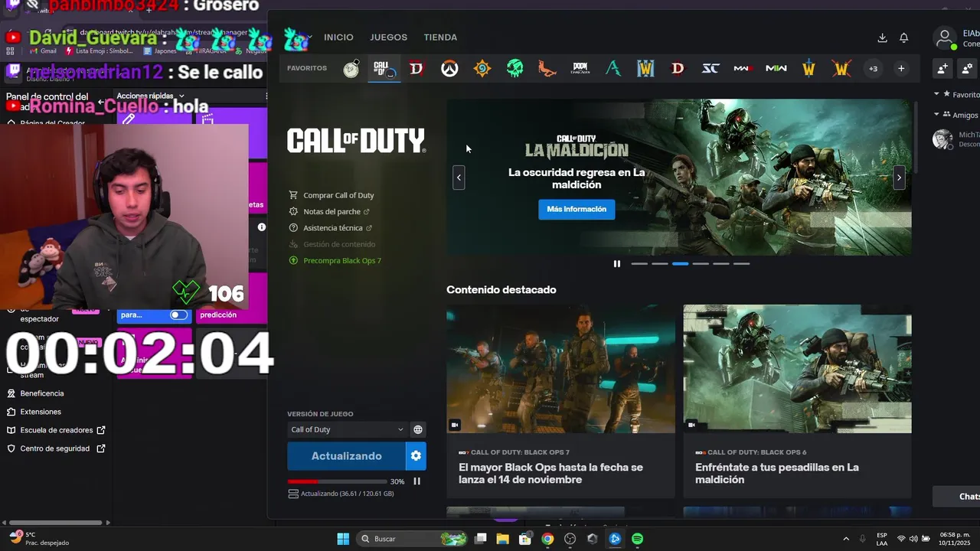Open the Modern Warfare II MWII favorite icon
The width and height of the screenshot is (980, 551).
click(x=776, y=69)
